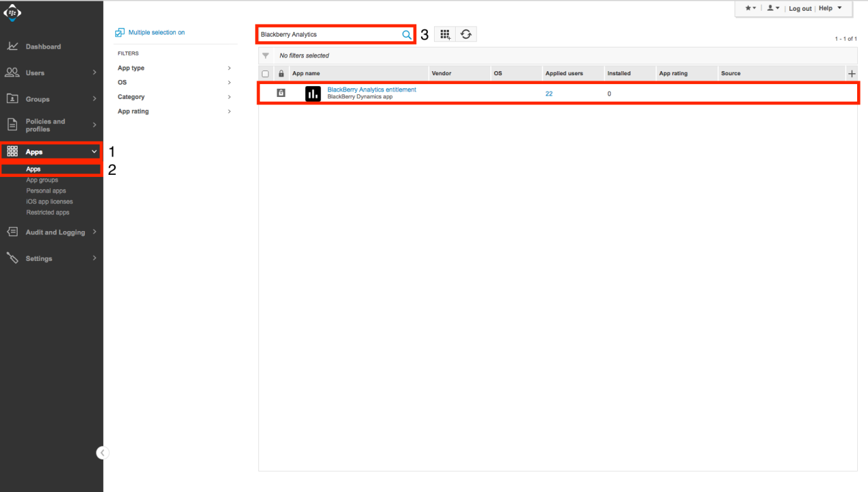This screenshot has height=492, width=868.
Task: Click the Groups icon in sidebar
Action: [12, 99]
